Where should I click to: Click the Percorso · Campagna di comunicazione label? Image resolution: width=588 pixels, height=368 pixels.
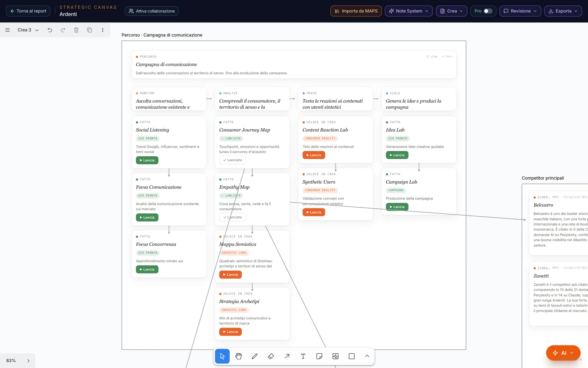162,35
